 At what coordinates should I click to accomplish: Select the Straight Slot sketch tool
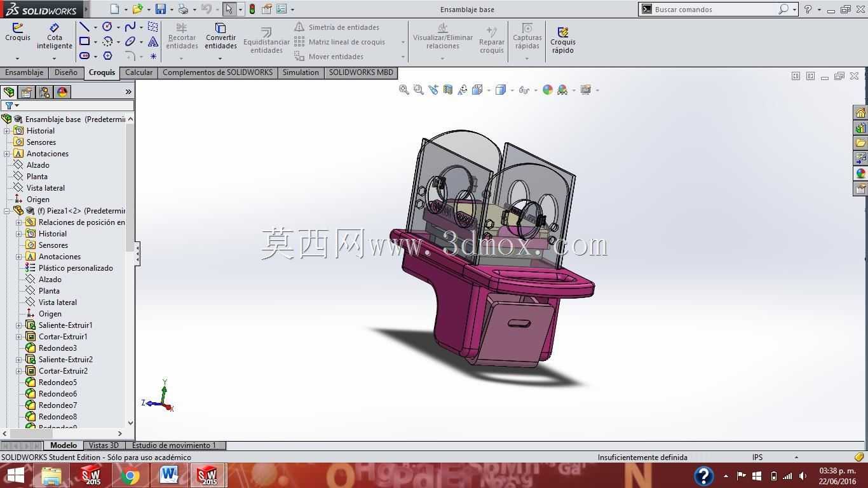tap(84, 56)
